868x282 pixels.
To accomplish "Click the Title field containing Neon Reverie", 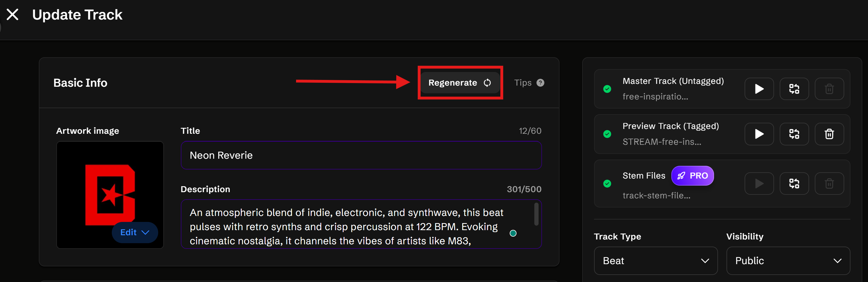I will click(x=361, y=155).
